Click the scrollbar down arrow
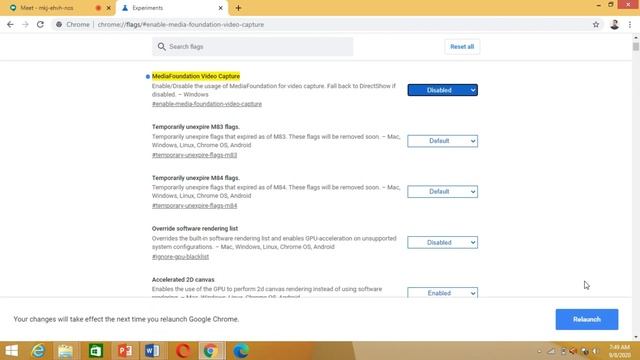The width and height of the screenshot is (640, 360). click(636, 337)
